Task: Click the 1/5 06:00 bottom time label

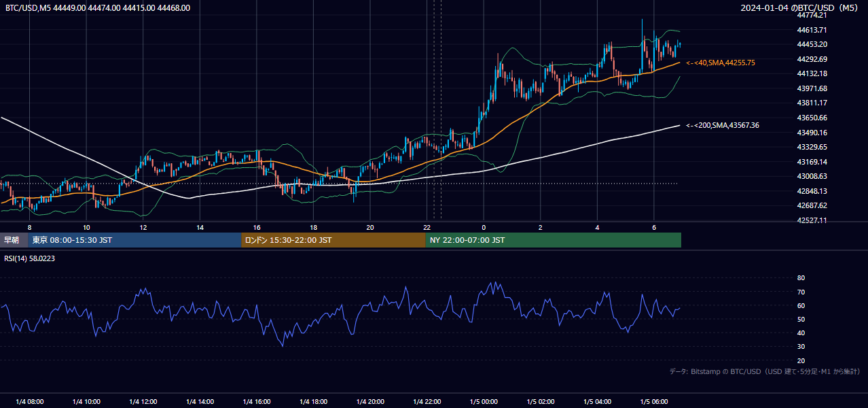Action: point(654,402)
